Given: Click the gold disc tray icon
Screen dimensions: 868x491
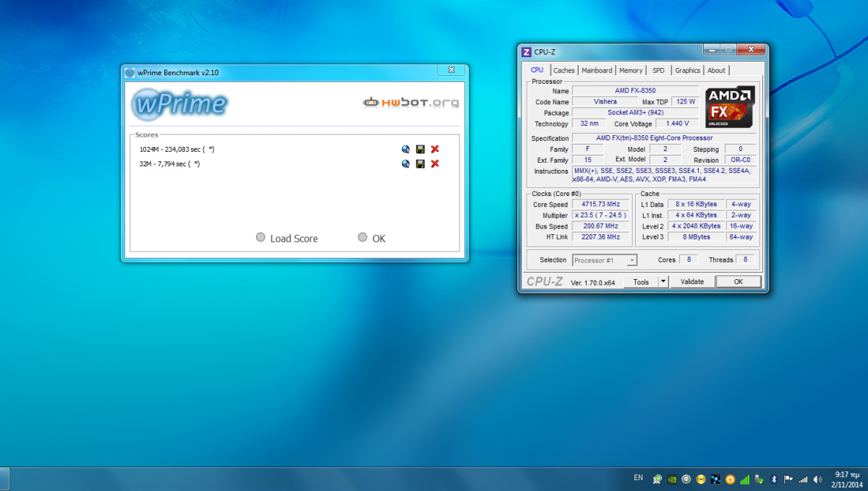Looking at the screenshot, I should [x=701, y=479].
